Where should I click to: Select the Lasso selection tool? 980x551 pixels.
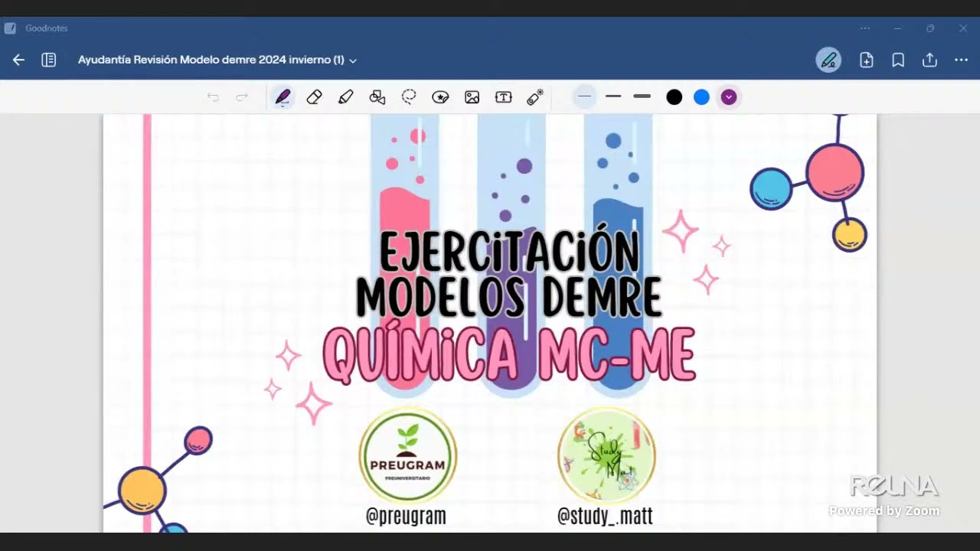click(409, 97)
